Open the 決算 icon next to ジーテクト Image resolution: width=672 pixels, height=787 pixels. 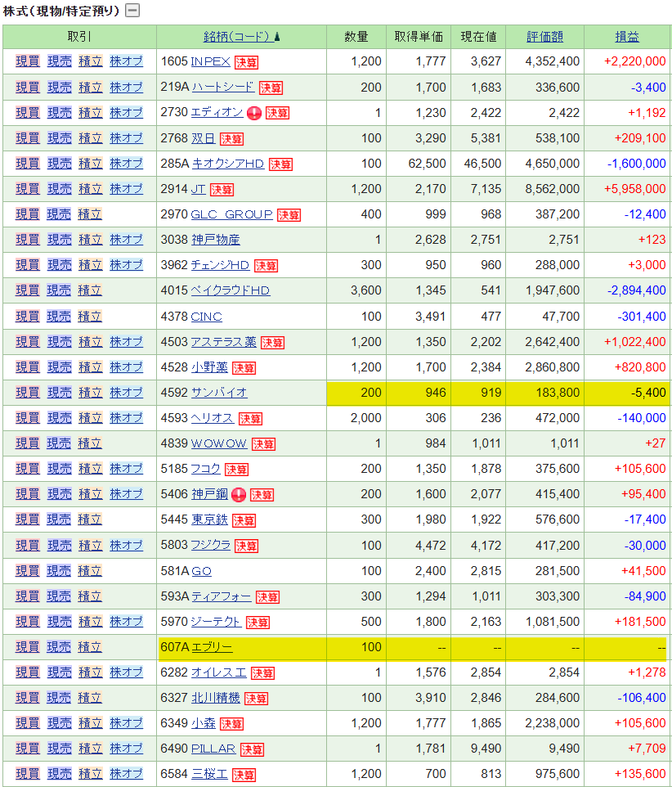pos(258,623)
